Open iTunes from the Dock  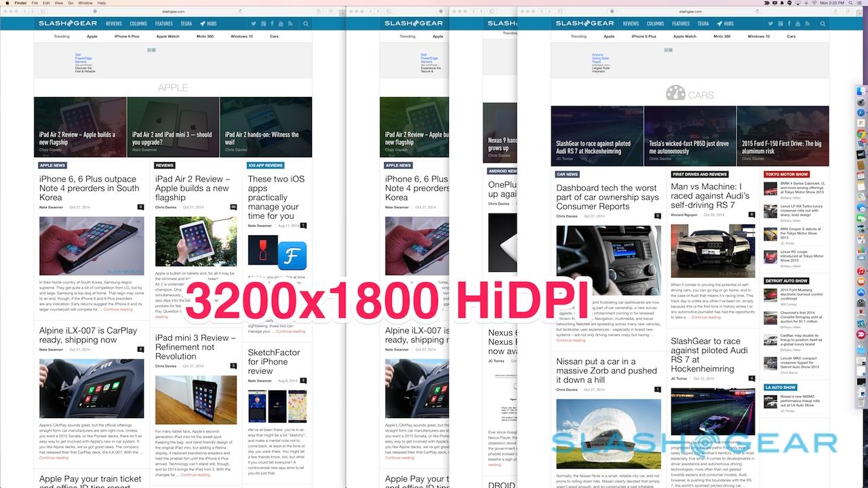[x=861, y=271]
